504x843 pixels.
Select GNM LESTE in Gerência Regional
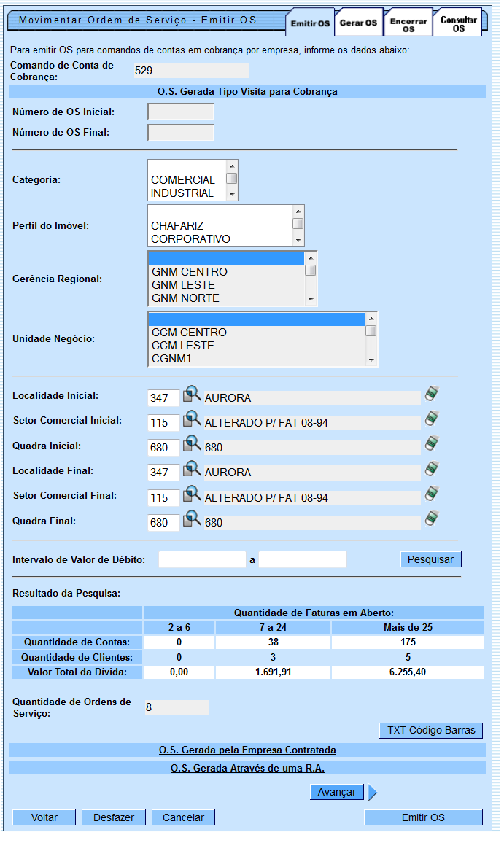(x=183, y=285)
